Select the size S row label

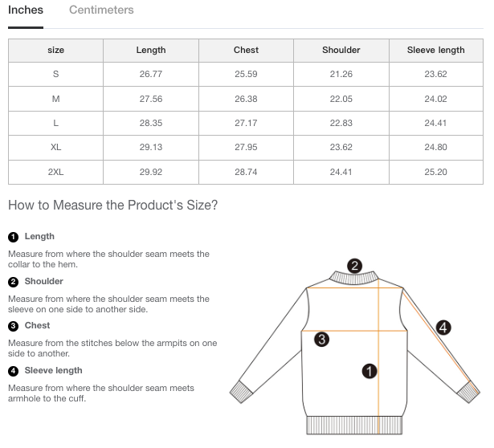[55, 74]
